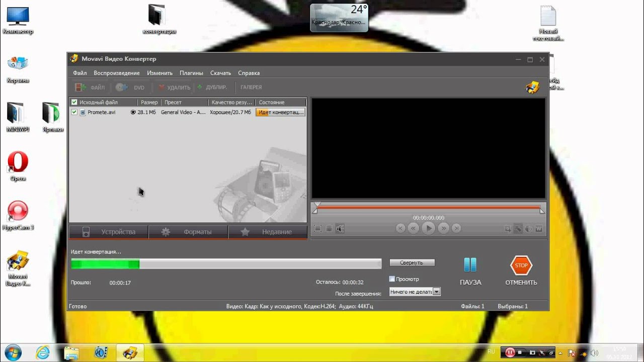Open the Opera desktop shortcut
Image resolution: width=644 pixels, height=362 pixels.
click(18, 166)
